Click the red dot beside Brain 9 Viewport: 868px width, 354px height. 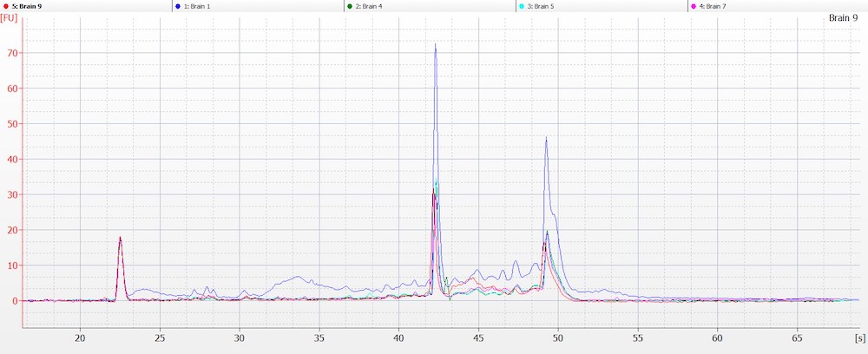(x=6, y=6)
